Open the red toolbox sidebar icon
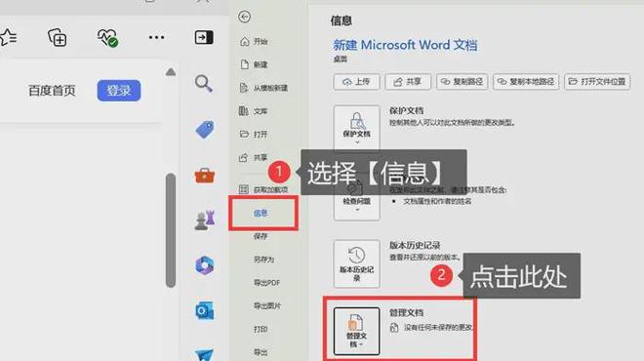The width and height of the screenshot is (644, 361). coord(205,176)
